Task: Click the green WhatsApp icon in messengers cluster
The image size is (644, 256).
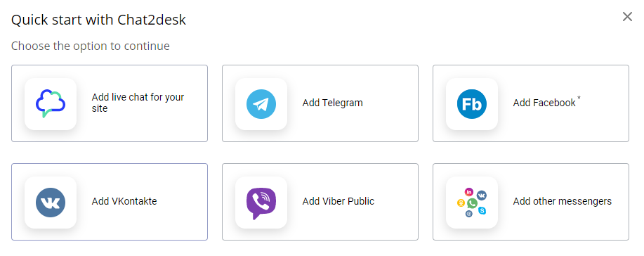Action: [472, 203]
